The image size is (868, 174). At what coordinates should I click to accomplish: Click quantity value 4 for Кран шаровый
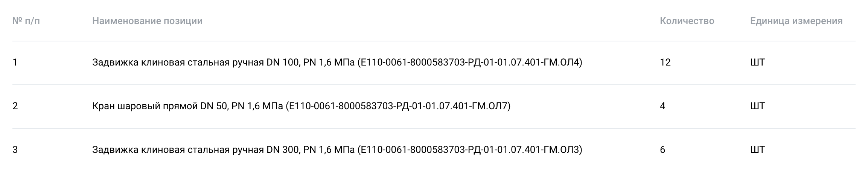(x=662, y=106)
